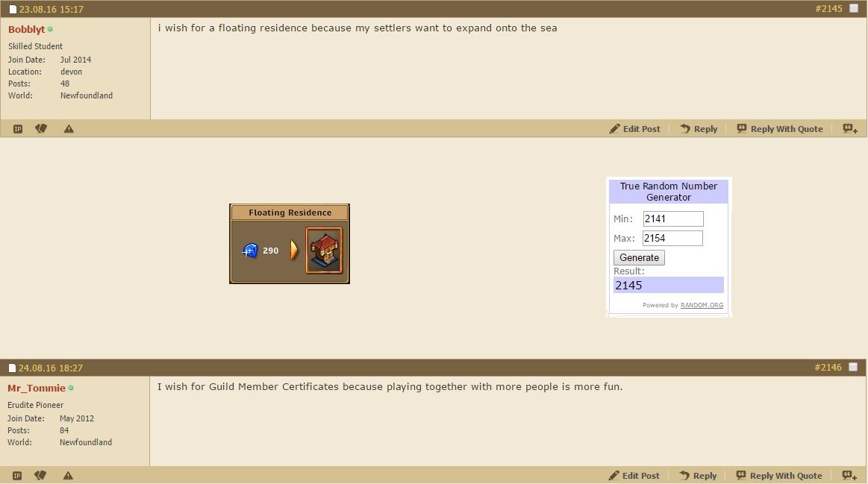Open post permalink #2146

(828, 367)
